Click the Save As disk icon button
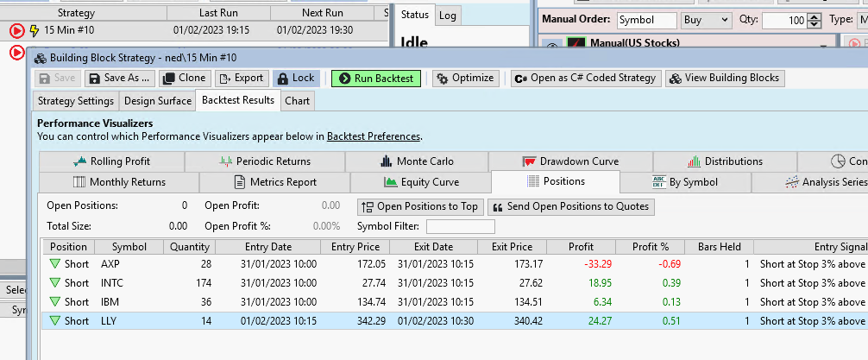868x360 pixels. click(x=119, y=78)
